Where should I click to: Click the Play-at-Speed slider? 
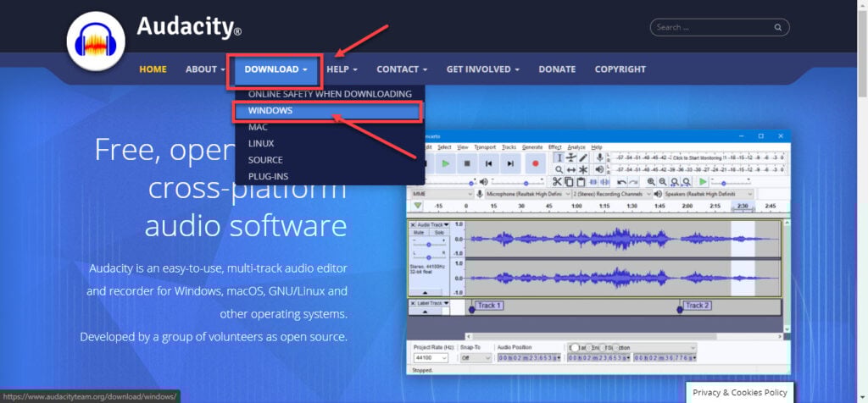pos(730,182)
